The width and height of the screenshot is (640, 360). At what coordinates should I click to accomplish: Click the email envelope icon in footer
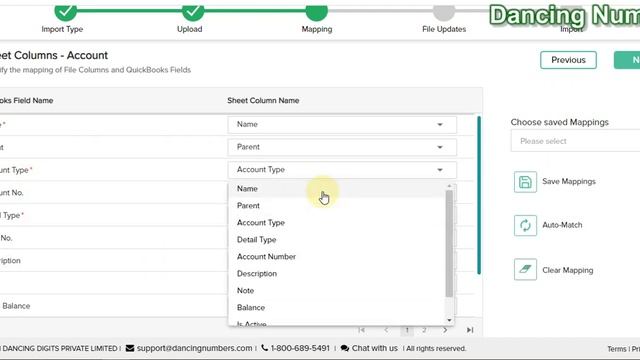tap(130, 348)
